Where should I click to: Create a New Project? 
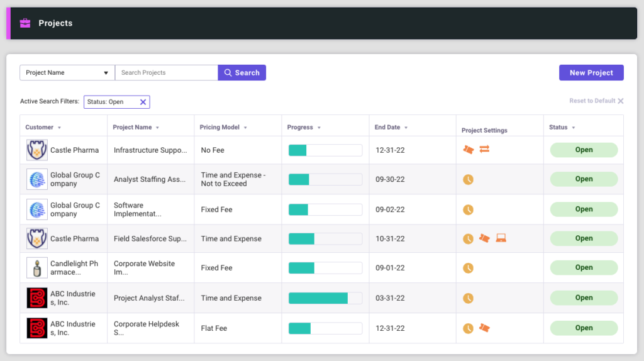pos(591,73)
